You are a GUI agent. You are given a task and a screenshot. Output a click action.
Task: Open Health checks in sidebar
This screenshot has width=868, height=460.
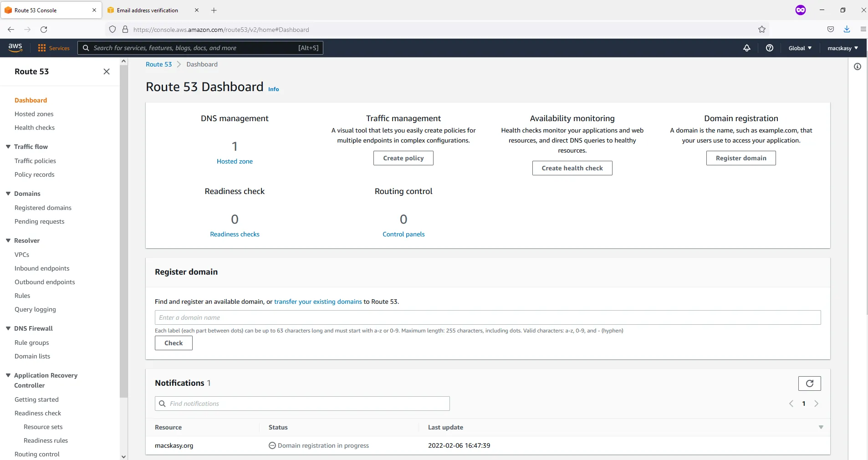(35, 128)
